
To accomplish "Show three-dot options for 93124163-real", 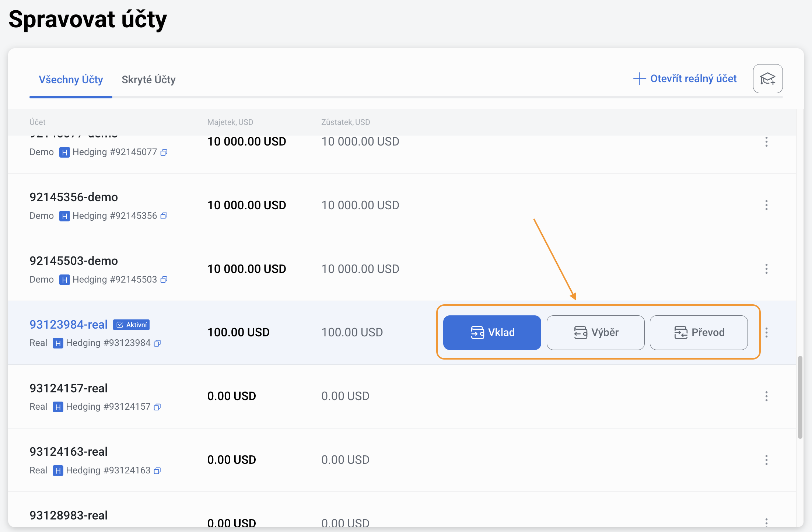I will click(766, 460).
